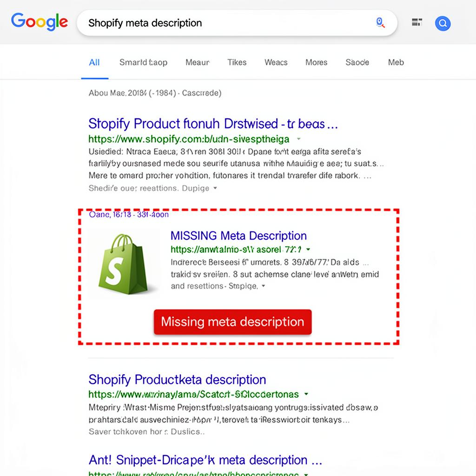476x476 pixels.
Task: Click snippet line 'Mtepriry Wrast Misme'
Action: pyautogui.click(x=233, y=407)
